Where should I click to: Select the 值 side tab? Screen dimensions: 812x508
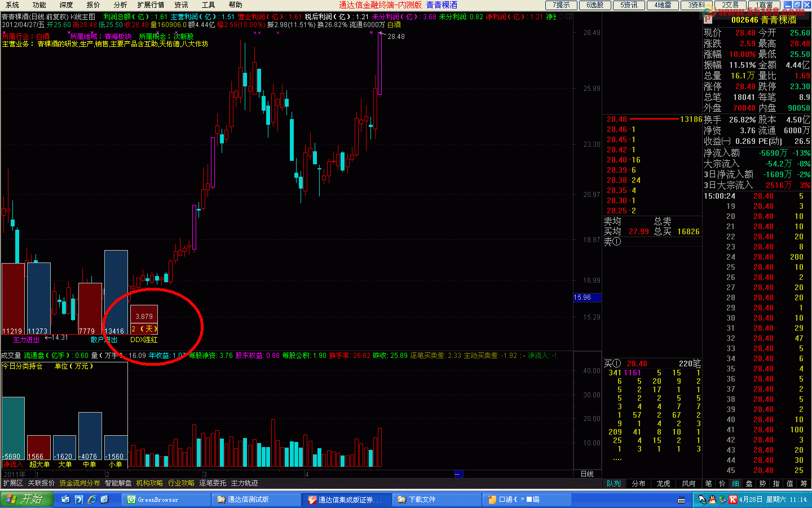[x=789, y=483]
